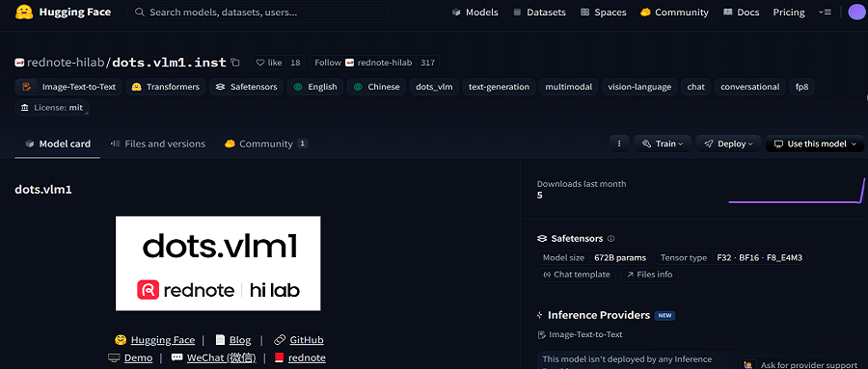
Task: Click the dots.vlm1 banner image
Action: click(x=218, y=263)
